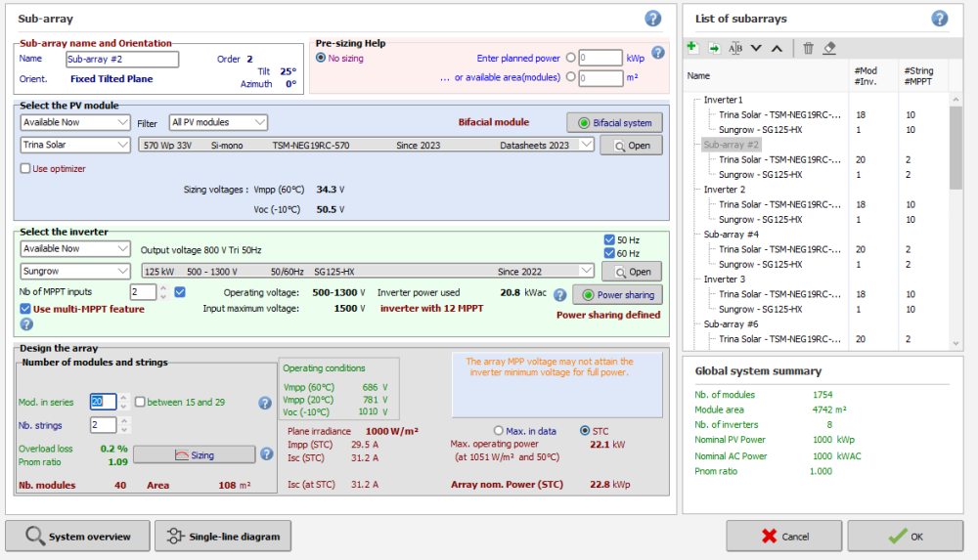Screen dimensions: 978x560
Task: Select Inverter 2 in the subarray list
Action: pyautogui.click(x=724, y=190)
